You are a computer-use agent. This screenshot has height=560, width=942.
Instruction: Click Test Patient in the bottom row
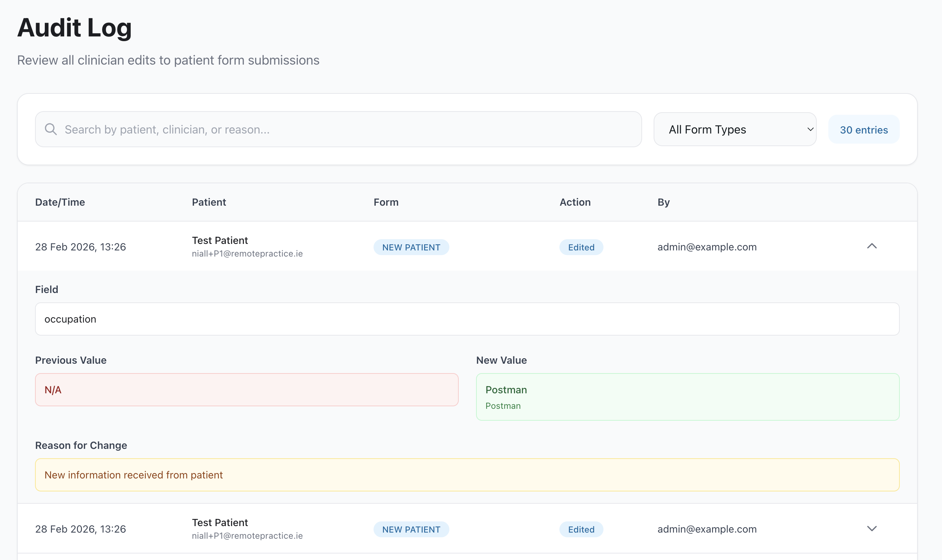coord(220,522)
